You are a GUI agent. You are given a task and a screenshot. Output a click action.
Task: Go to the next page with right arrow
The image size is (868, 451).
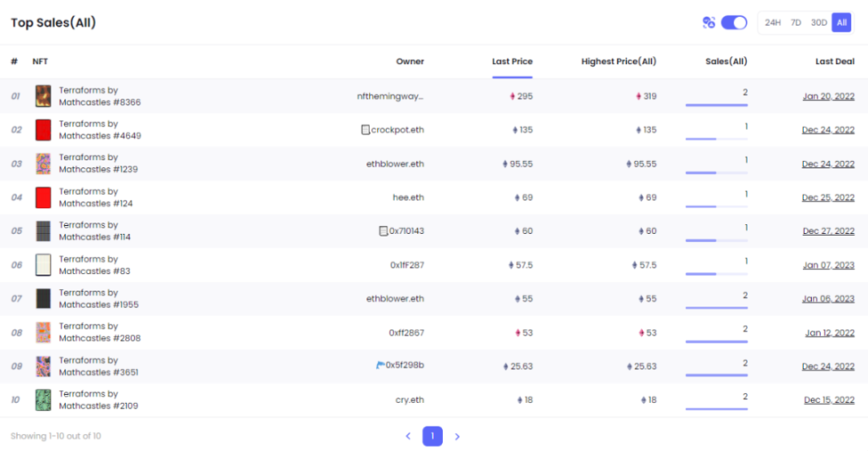coord(457,437)
